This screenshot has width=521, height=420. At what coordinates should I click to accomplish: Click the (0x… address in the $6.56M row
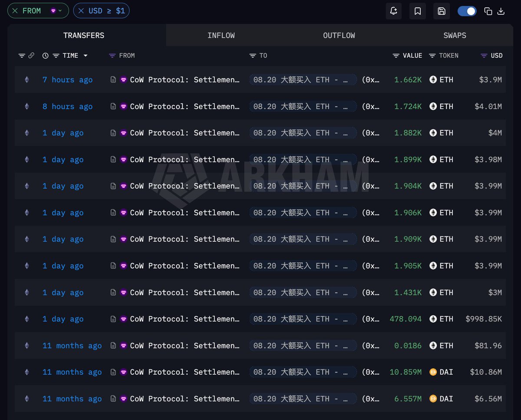tap(371, 398)
